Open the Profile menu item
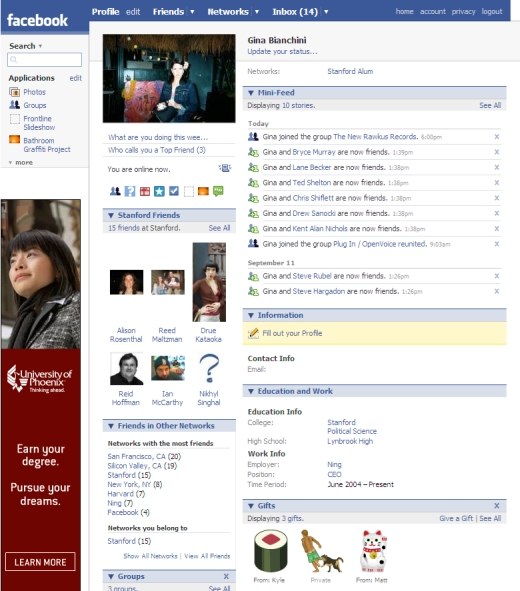Image resolution: width=520 pixels, height=591 pixels. click(105, 12)
